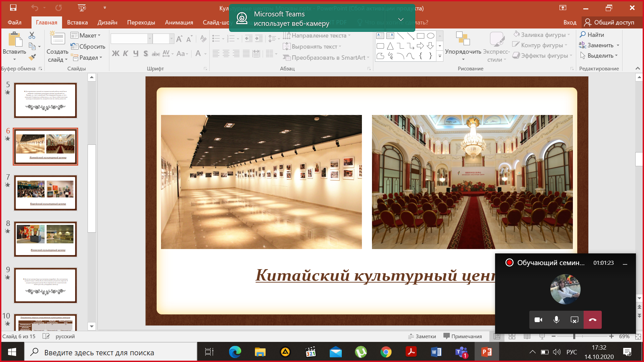Open the Дизайн ribbon tab

[x=107, y=22]
